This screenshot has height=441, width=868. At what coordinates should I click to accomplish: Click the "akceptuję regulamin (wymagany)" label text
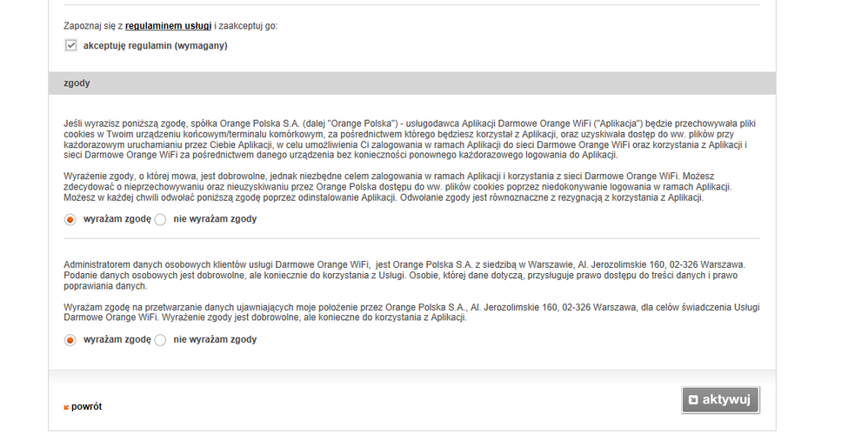point(155,45)
